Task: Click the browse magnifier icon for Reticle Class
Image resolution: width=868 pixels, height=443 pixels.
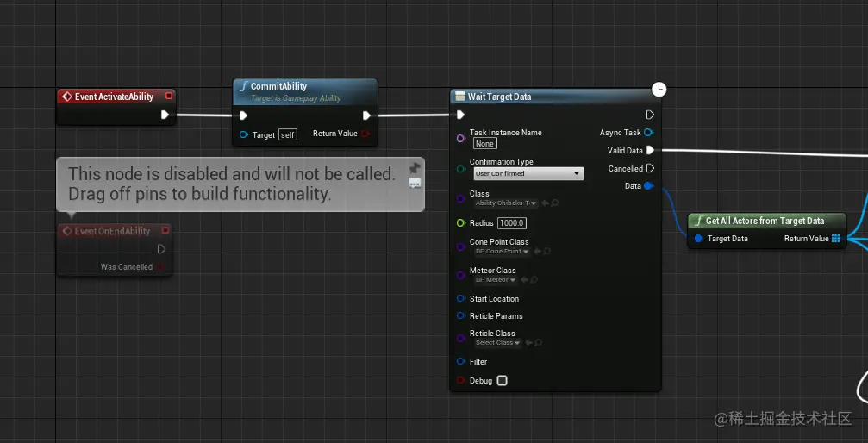Action: (538, 343)
